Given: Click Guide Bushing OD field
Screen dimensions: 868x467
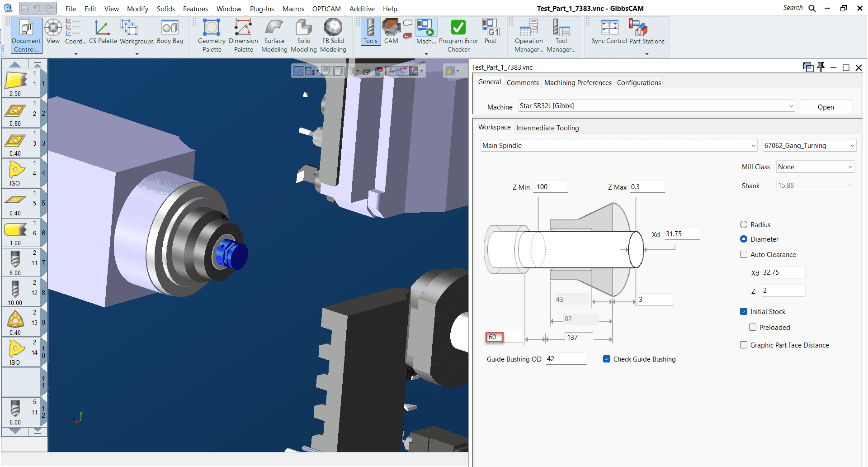Looking at the screenshot, I should (x=566, y=358).
